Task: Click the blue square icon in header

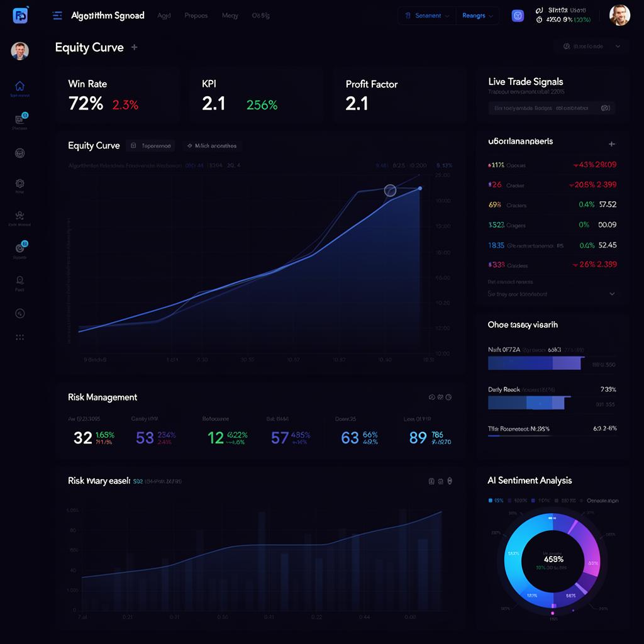Action: click(x=518, y=16)
